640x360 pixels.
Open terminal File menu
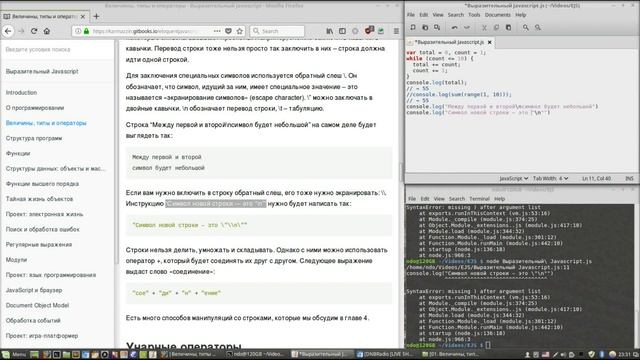[412, 199]
